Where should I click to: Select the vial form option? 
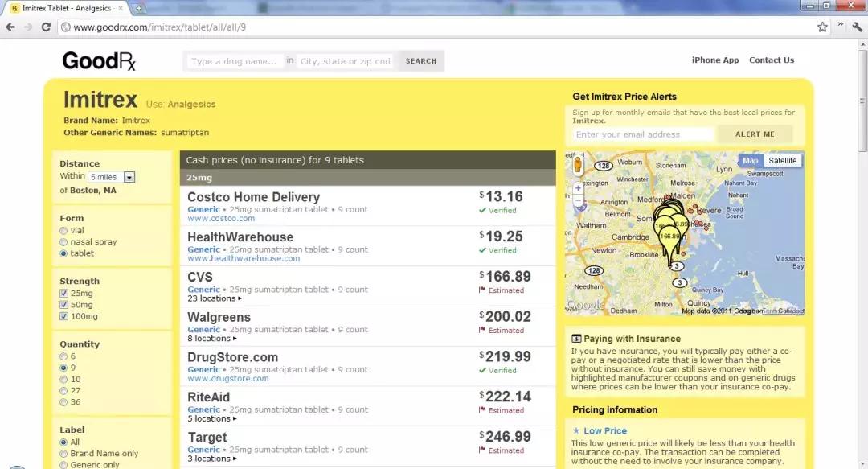click(63, 231)
